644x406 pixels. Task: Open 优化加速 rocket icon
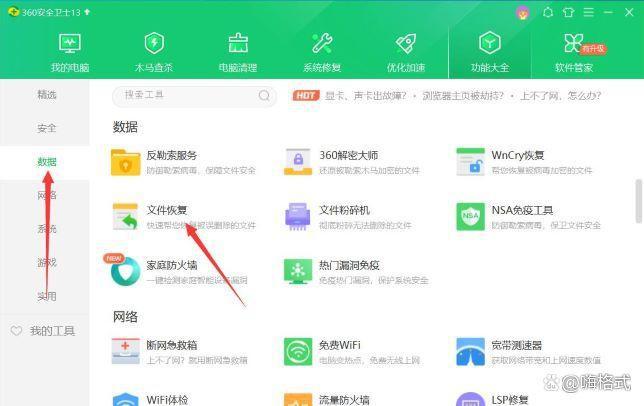406,43
